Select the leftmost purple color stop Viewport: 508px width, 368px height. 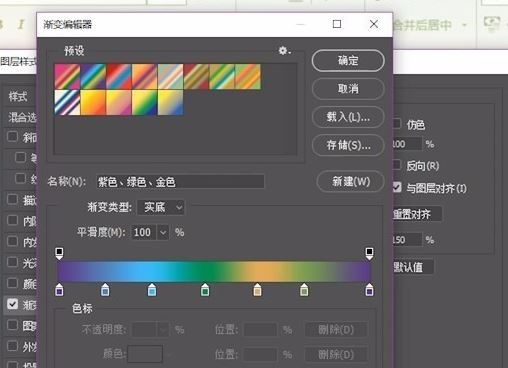tap(59, 290)
